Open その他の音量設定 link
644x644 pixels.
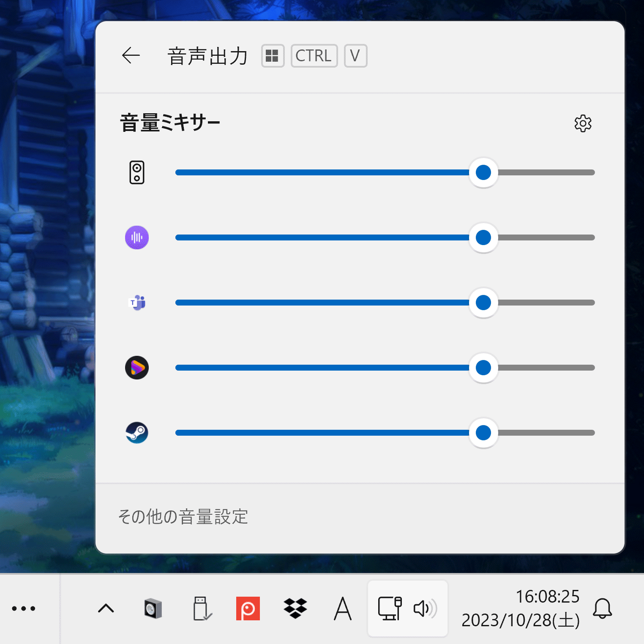tap(183, 516)
